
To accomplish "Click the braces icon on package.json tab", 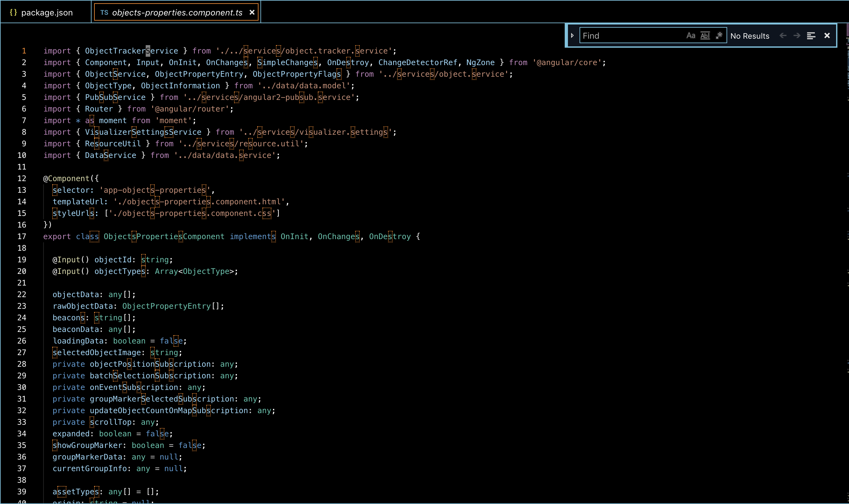I will pyautogui.click(x=14, y=13).
